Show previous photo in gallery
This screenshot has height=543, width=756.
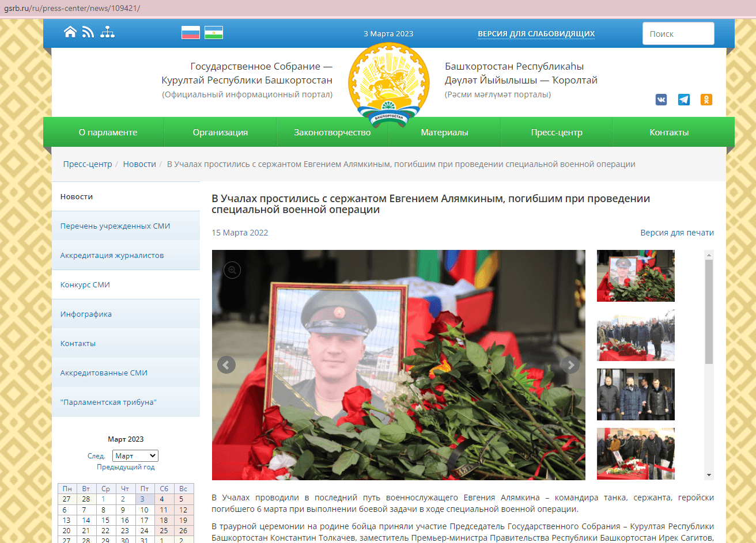pyautogui.click(x=226, y=364)
